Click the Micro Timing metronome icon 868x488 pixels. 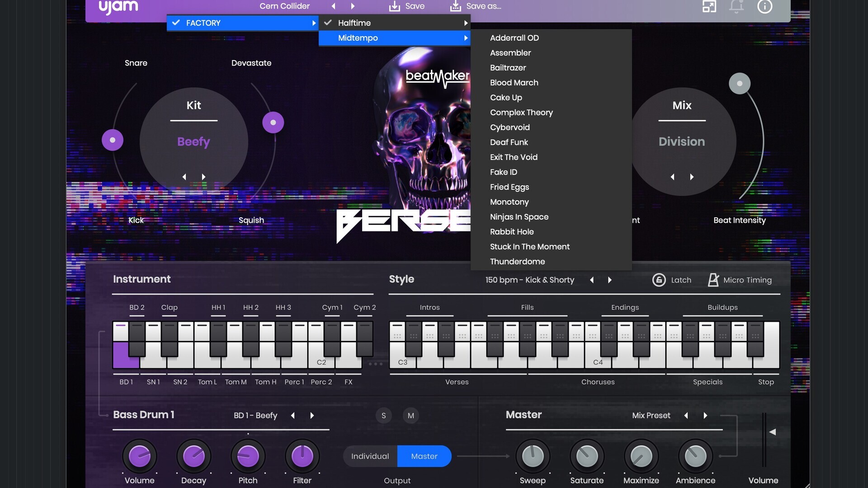tap(713, 280)
